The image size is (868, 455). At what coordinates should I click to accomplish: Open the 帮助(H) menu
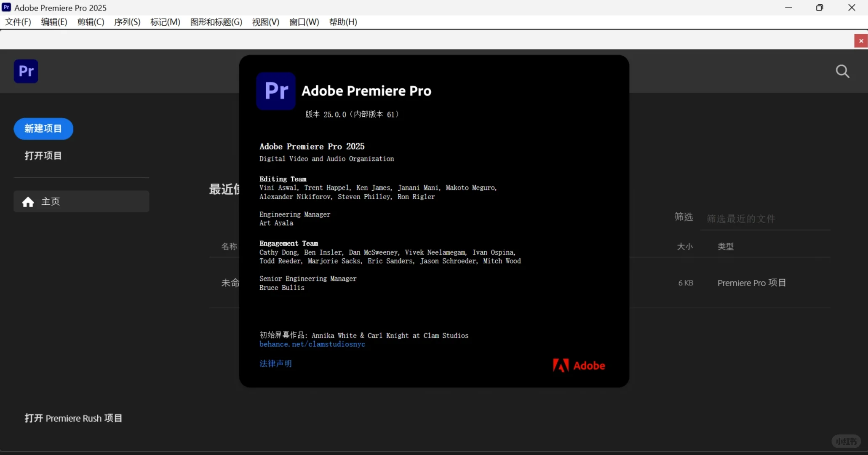pyautogui.click(x=343, y=22)
